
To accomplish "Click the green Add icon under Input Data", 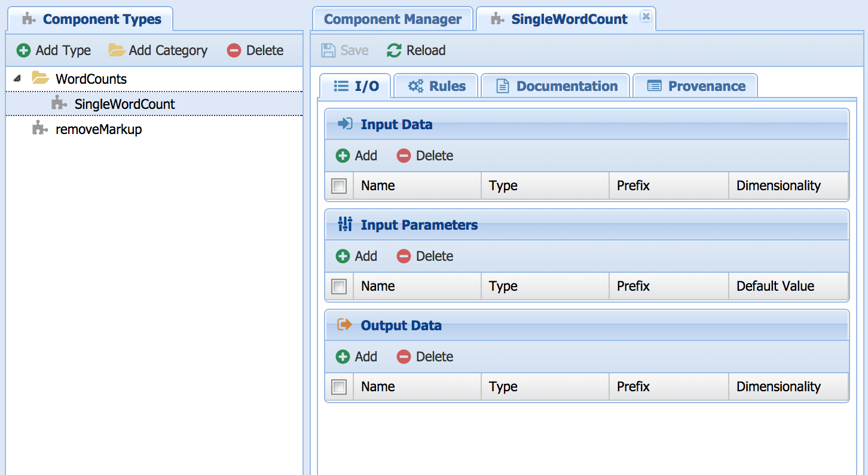I will [x=343, y=156].
